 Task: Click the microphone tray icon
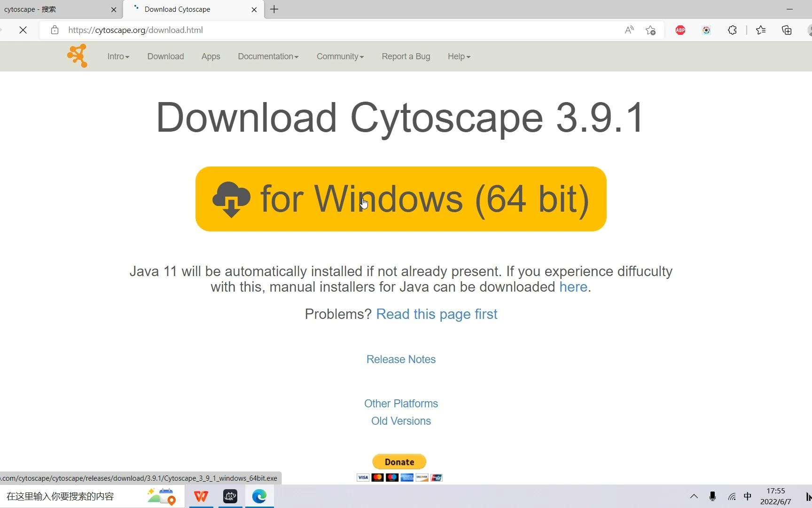click(x=712, y=496)
